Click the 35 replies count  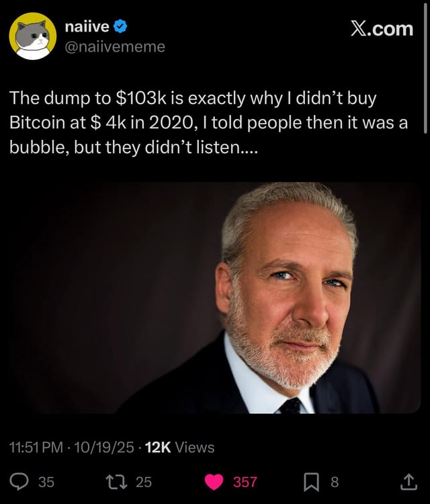46,482
